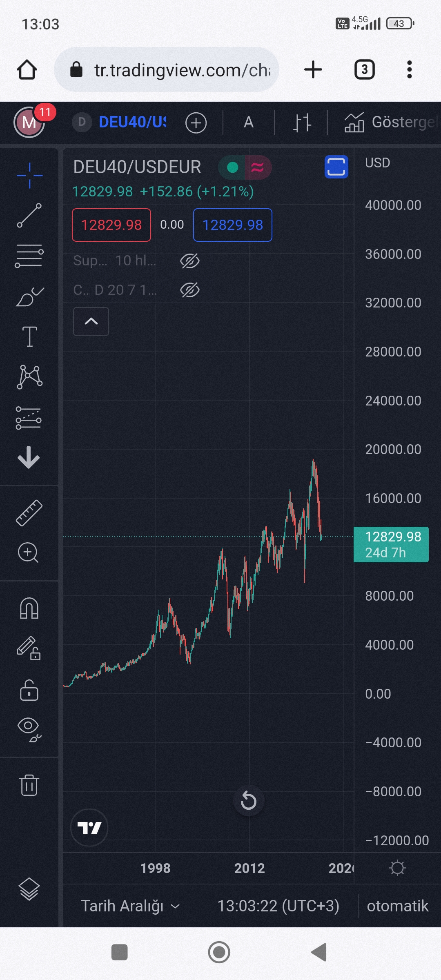Image resolution: width=441 pixels, height=980 pixels.
Task: Open the DEU40/USDEUR symbol search
Action: (131, 122)
